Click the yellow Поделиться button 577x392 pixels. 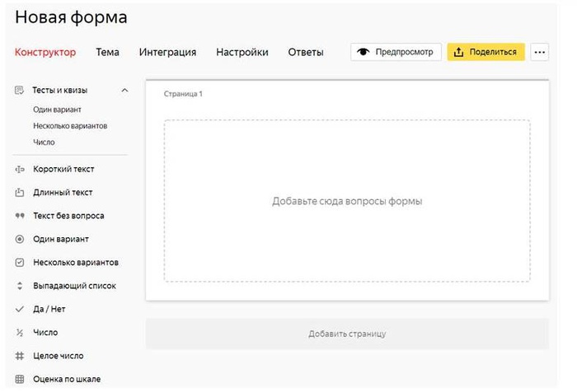pyautogui.click(x=486, y=52)
